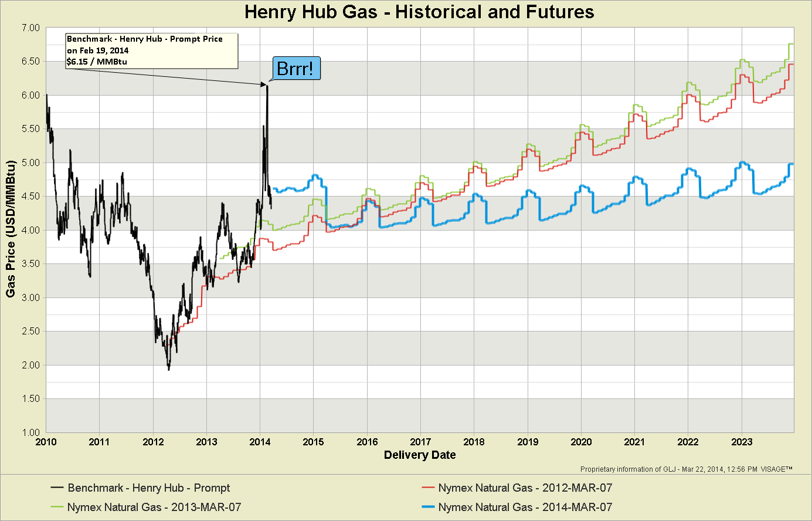812x521 pixels.
Task: Click the blue 2014-MAR-07 legend line marker
Action: point(428,507)
